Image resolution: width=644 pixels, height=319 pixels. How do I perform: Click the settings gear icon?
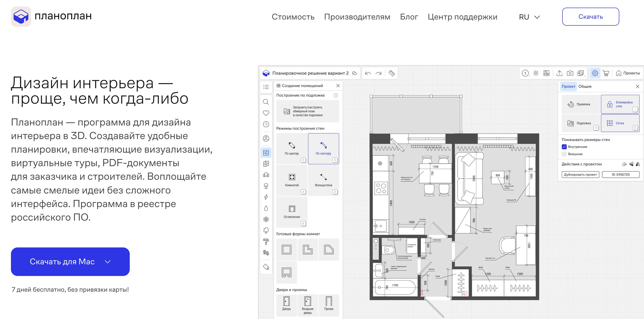[595, 73]
